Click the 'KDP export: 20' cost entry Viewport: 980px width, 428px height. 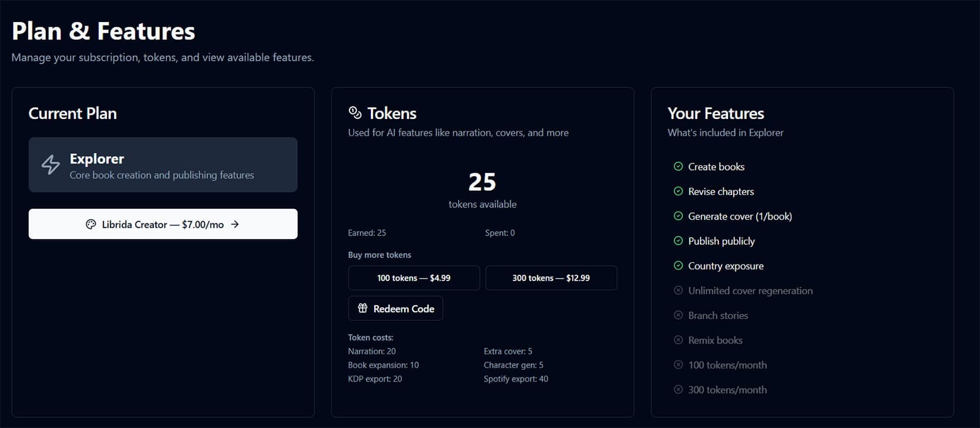(x=375, y=379)
